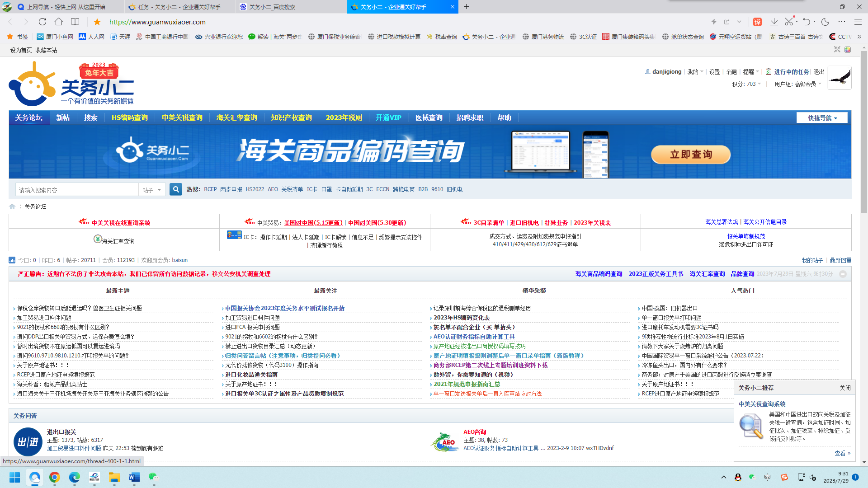Switch to night mode moon icon
Screen dimensions: 868x488
826,22
